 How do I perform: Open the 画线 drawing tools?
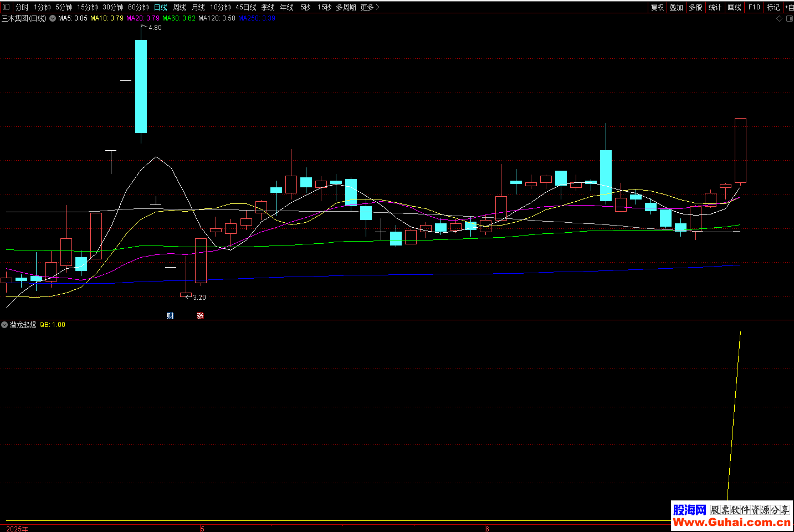(x=735, y=7)
